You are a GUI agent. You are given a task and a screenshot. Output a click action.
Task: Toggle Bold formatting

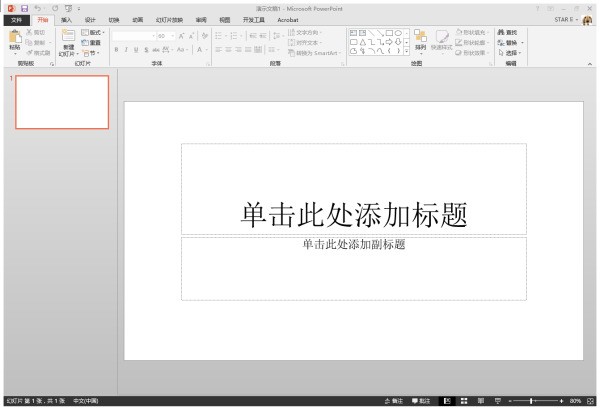click(116, 49)
